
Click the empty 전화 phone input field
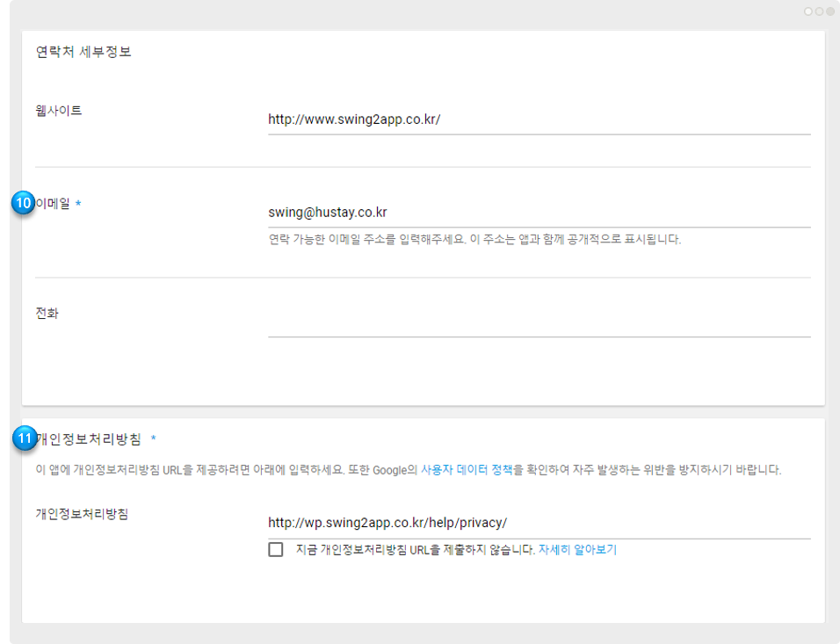point(539,323)
